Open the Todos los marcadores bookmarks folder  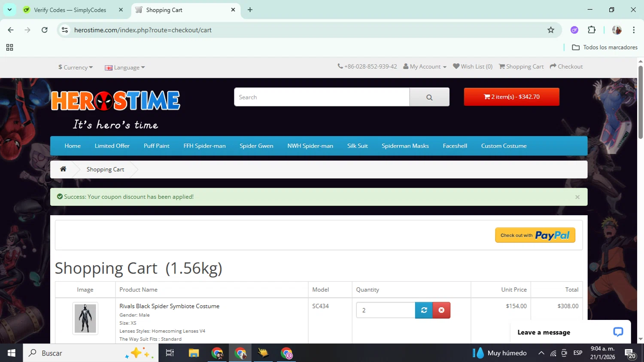(605, 48)
